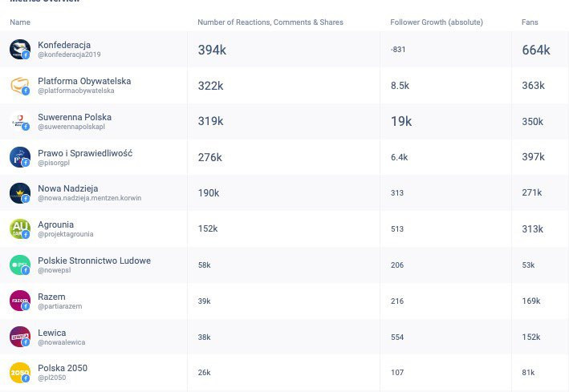This screenshot has width=569, height=392.
Task: Select Konfederacja's 664k Fans value
Action: click(535, 50)
